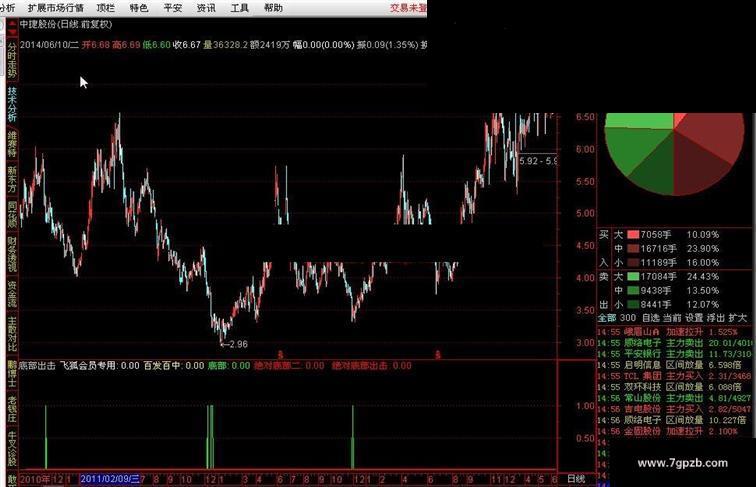756x487 pixels.
Task: Click the 启明信息 区间放量 alert row
Action: 675,365
